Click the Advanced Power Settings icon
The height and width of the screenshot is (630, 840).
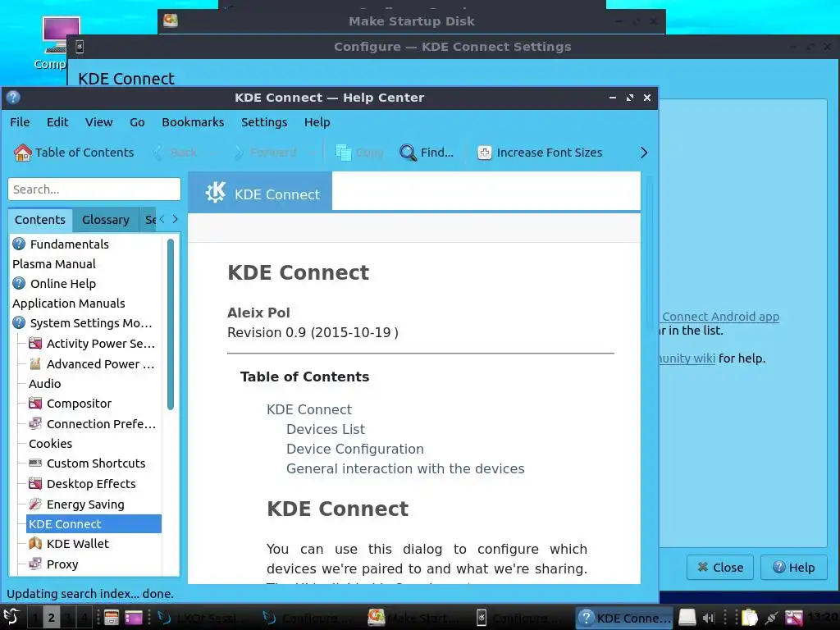pos(35,363)
